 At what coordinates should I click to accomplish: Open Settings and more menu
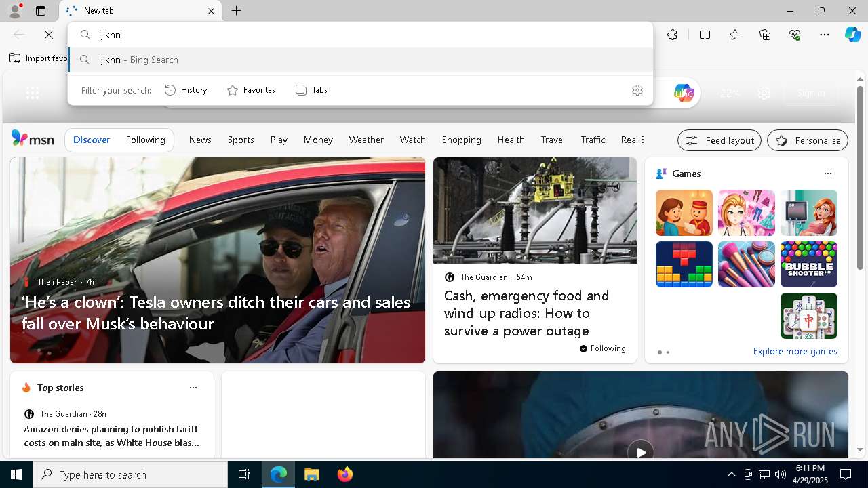tap(825, 35)
